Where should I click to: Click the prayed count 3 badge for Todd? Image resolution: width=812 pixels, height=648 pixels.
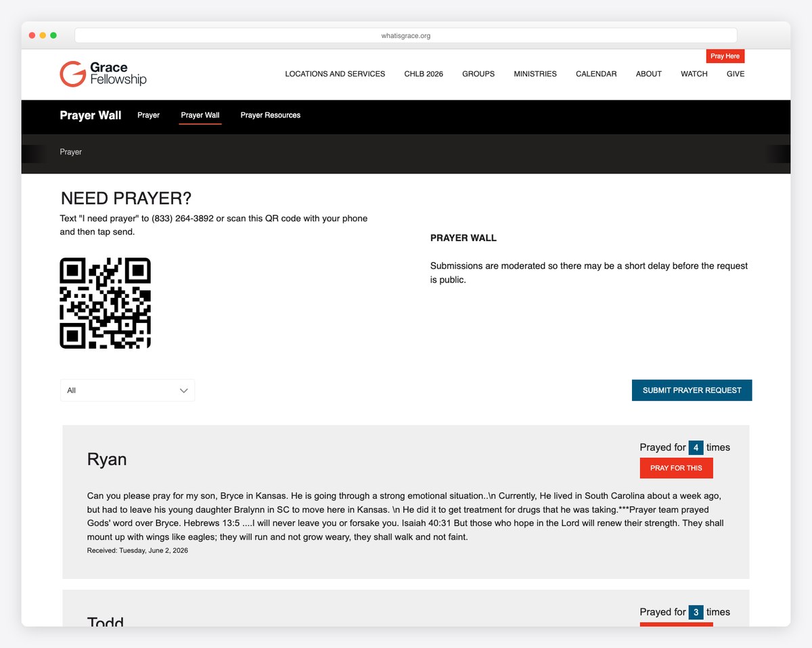click(x=696, y=612)
